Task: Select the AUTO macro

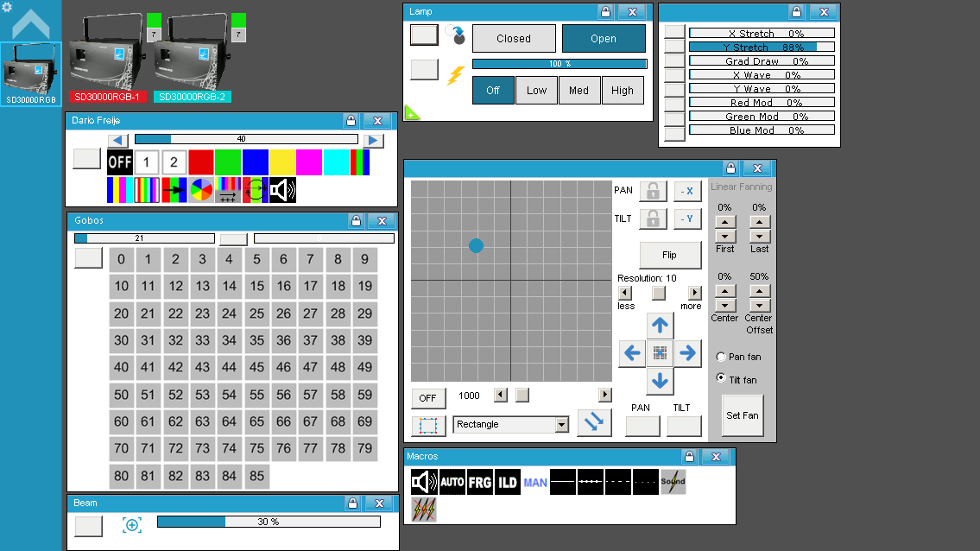Action: click(x=452, y=482)
